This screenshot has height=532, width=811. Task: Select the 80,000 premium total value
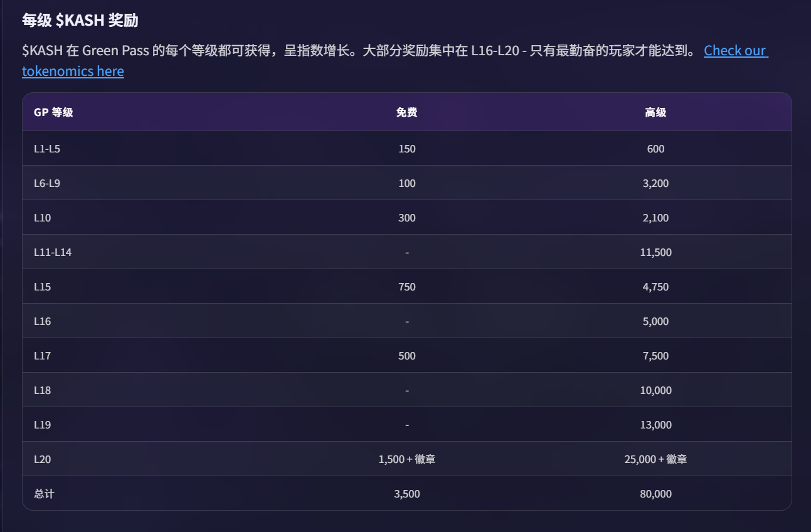(655, 494)
